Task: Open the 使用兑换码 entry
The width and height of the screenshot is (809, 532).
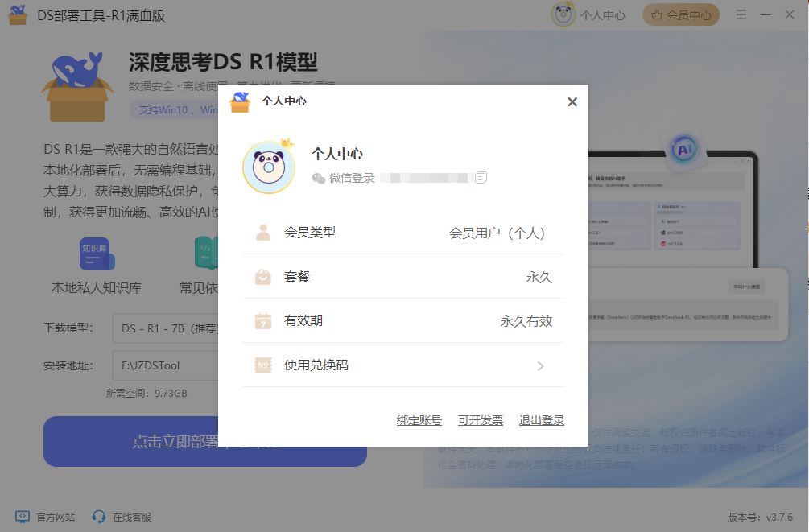Action: [x=403, y=365]
